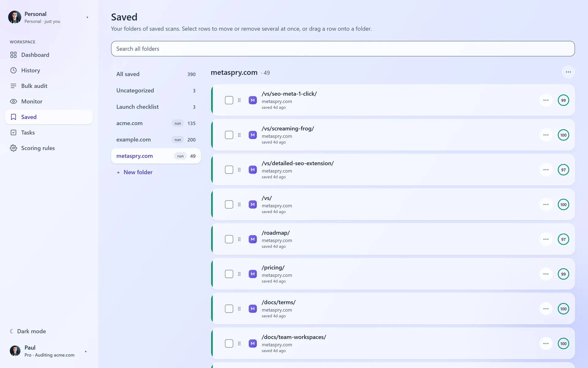
Task: Open more options for /vs/seo-meta-1-click/ row
Action: [546, 100]
